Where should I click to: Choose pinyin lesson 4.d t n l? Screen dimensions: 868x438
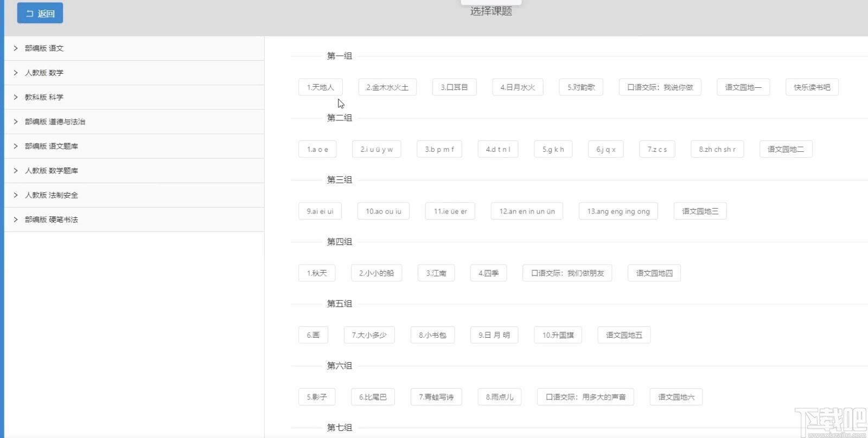(498, 149)
